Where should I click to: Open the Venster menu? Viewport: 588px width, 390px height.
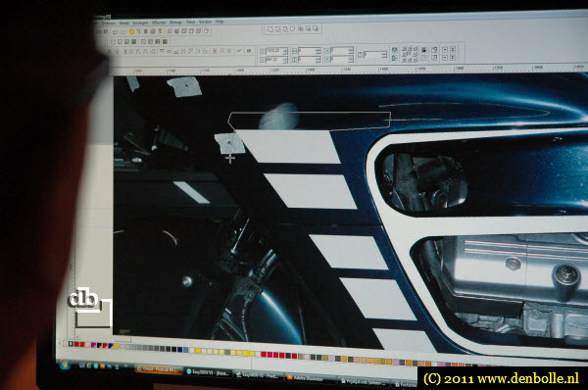[205, 22]
